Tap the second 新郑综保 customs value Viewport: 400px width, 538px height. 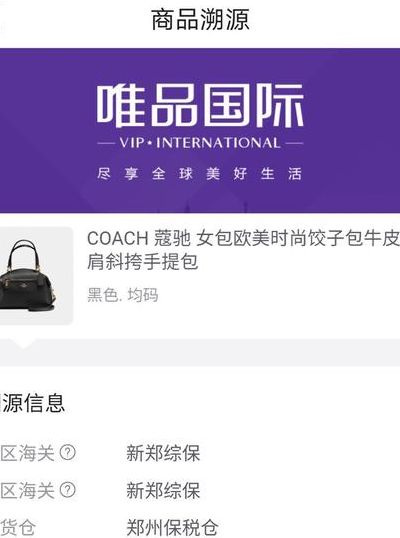(163, 490)
